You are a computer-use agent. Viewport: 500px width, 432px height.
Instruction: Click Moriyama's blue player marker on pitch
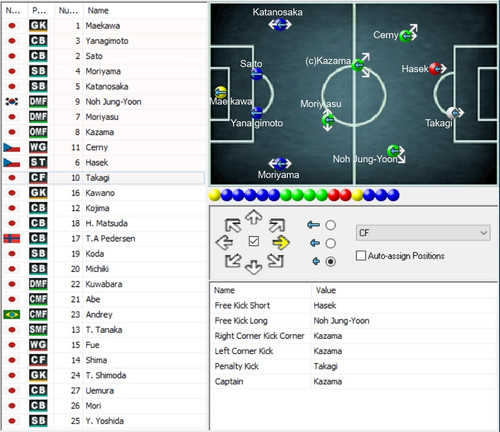280,164
